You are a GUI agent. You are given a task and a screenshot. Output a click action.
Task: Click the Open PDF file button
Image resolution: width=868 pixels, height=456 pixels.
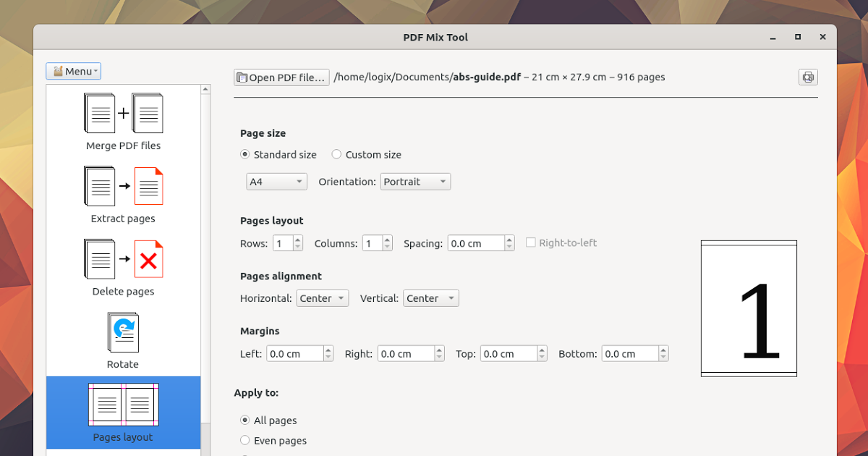pos(281,77)
